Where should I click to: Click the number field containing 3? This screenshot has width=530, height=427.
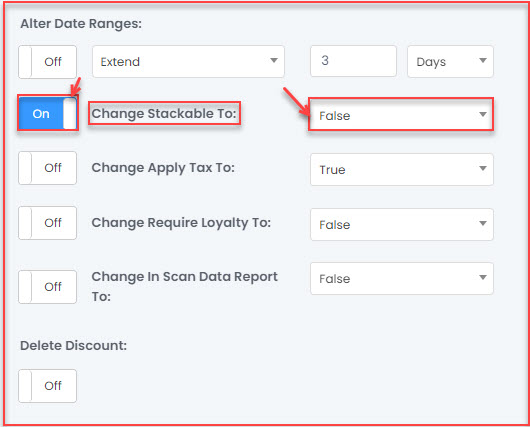pos(353,61)
